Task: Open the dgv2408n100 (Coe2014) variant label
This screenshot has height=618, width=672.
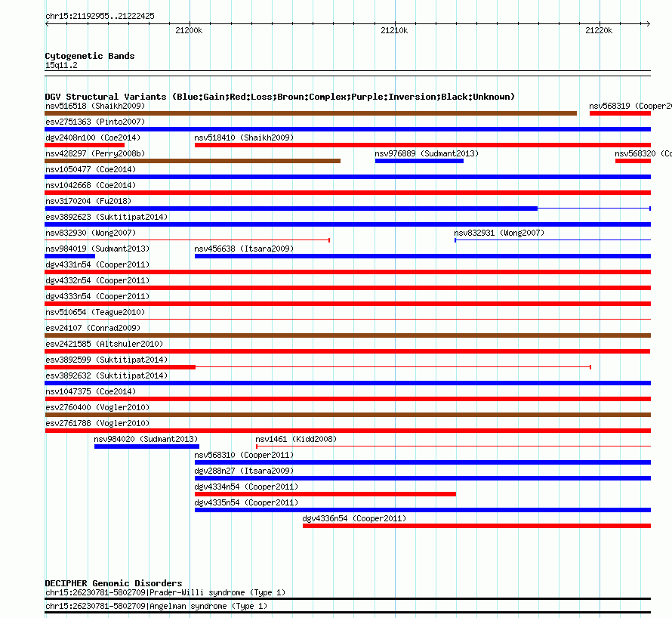Action: point(93,138)
